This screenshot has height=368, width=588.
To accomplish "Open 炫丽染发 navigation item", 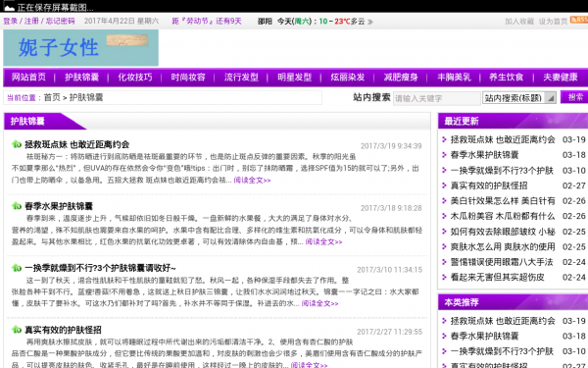I will tap(348, 78).
